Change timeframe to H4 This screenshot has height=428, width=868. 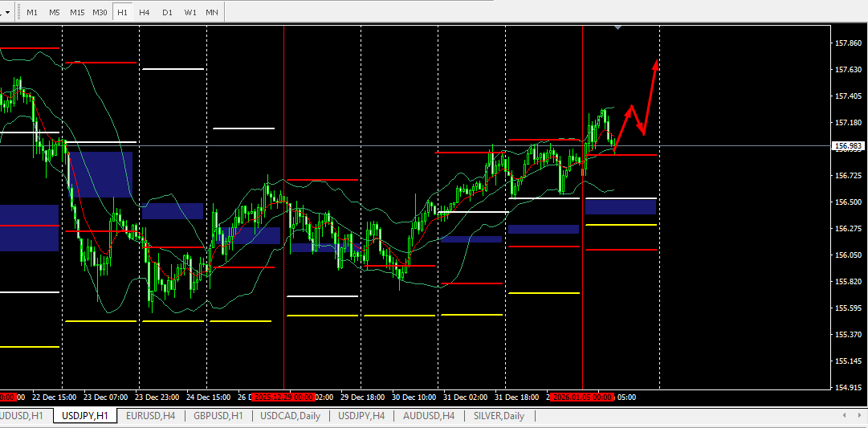coord(145,12)
